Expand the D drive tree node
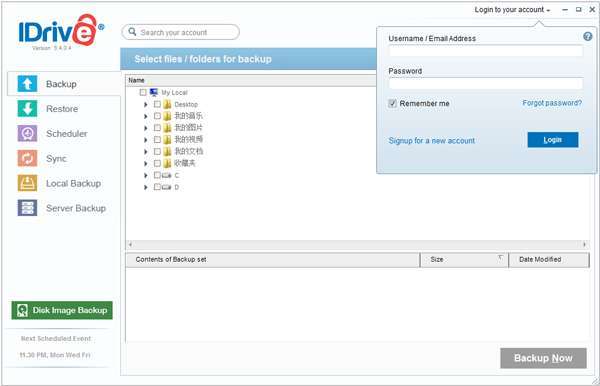Screen dimensions: 600x386 click(145, 187)
